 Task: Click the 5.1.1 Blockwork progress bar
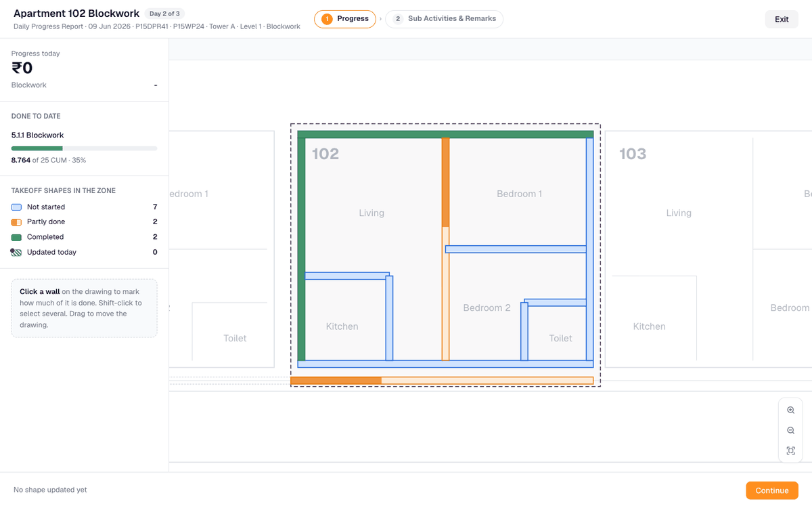pos(84,148)
